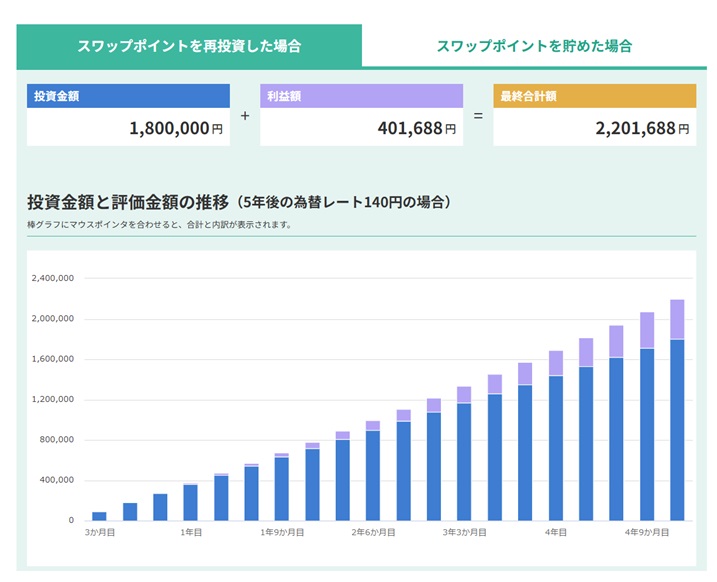Click the bar above 3か月目
Screen dimensions: 717x582
point(99,516)
